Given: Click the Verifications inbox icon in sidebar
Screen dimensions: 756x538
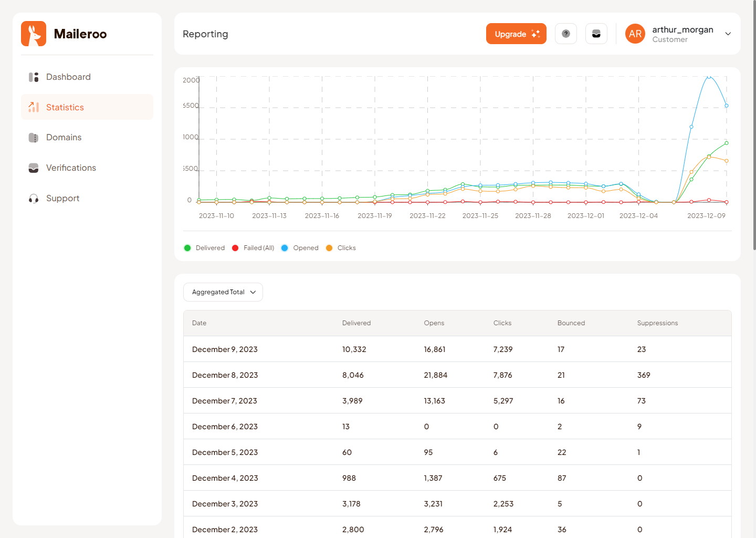Looking at the screenshot, I should point(33,168).
